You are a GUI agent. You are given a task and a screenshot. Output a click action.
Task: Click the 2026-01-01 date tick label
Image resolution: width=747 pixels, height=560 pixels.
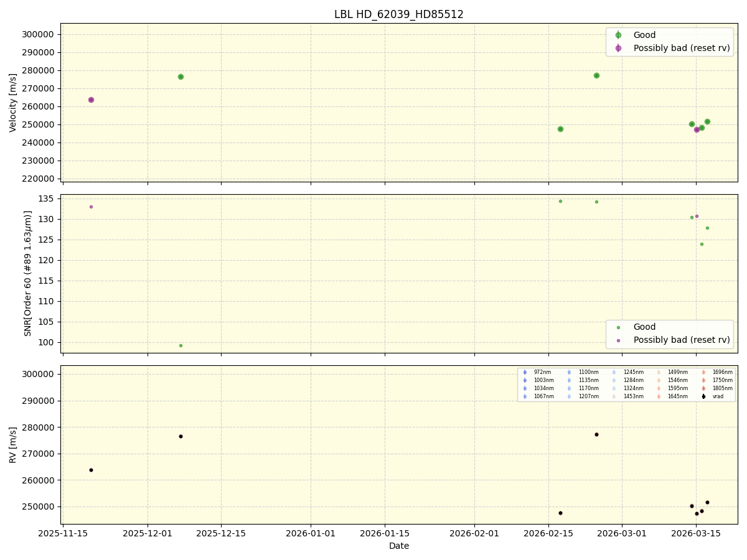pos(311,534)
